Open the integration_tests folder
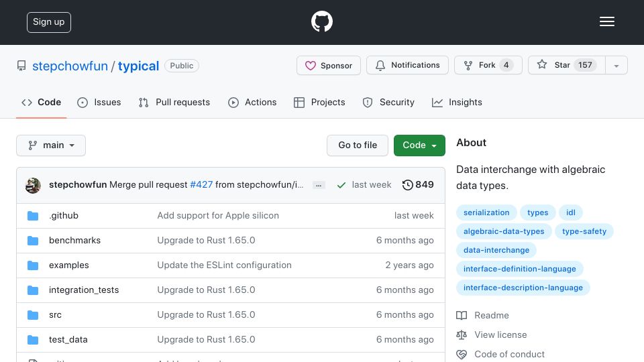Viewport: 644px width, 362px height. point(84,290)
